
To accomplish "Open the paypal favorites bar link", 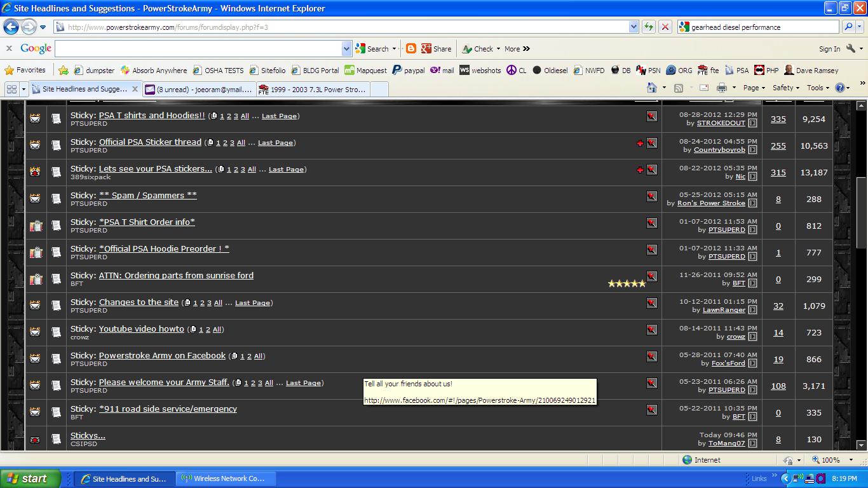I will [409, 70].
